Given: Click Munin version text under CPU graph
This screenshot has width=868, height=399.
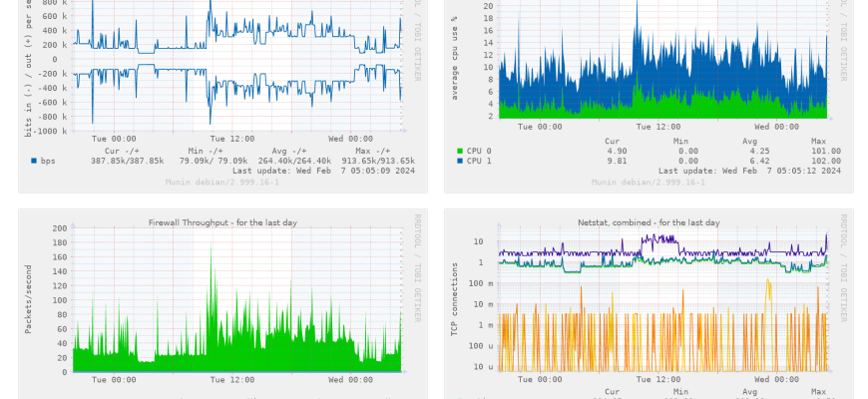Looking at the screenshot, I should pos(649,182).
